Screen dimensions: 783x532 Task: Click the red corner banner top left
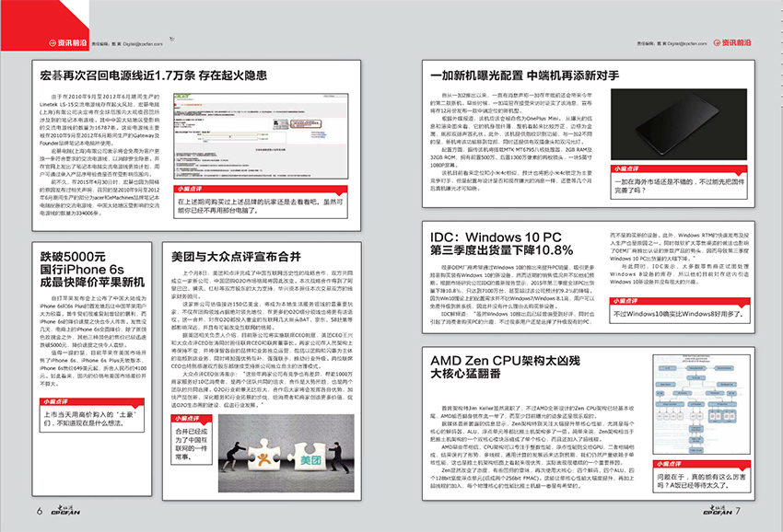pyautogui.click(x=45, y=25)
